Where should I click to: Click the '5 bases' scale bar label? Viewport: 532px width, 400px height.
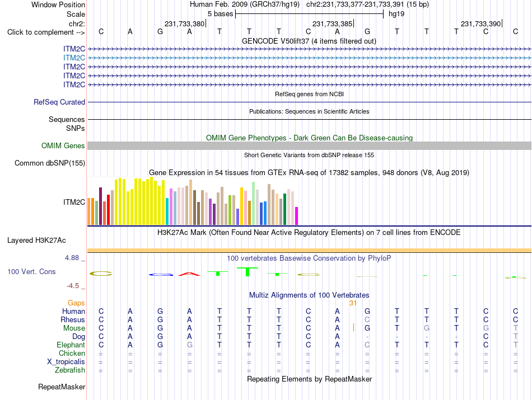point(221,14)
